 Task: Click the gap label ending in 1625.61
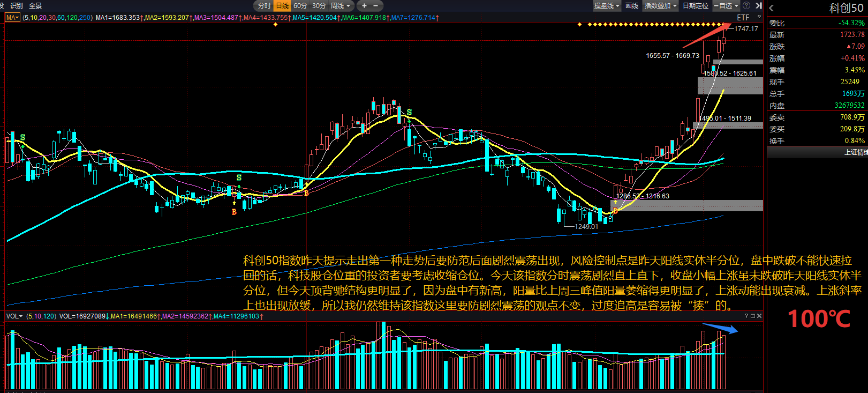(x=730, y=73)
